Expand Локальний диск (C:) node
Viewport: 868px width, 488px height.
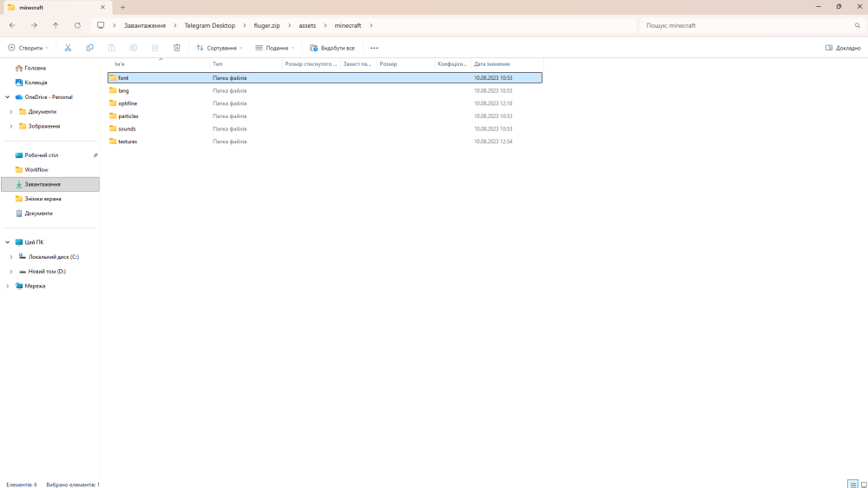point(11,257)
